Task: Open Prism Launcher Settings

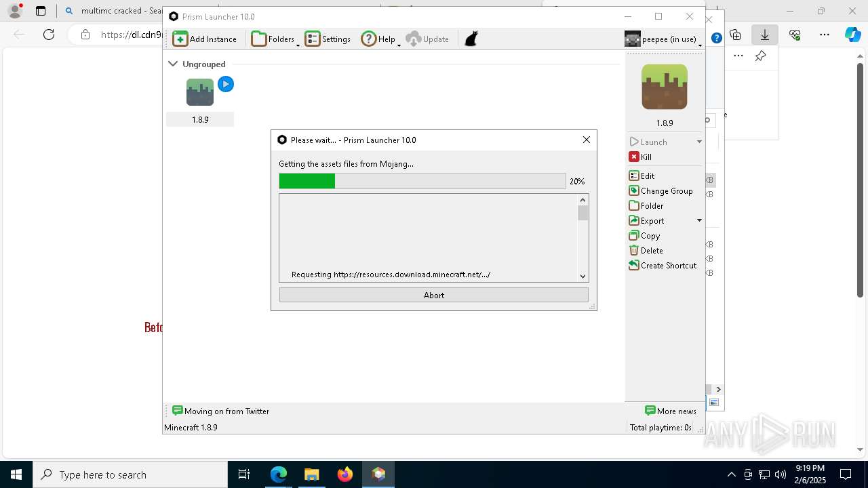Action: pyautogui.click(x=328, y=39)
